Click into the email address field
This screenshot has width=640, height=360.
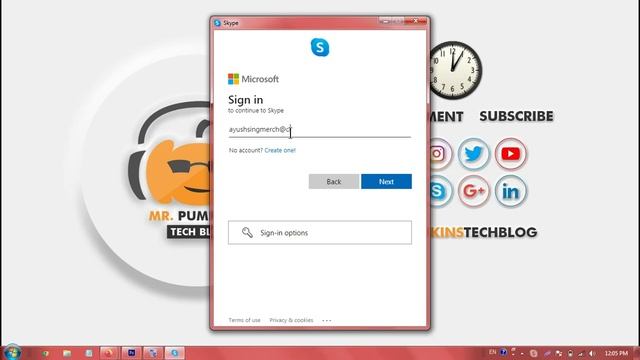[x=320, y=130]
